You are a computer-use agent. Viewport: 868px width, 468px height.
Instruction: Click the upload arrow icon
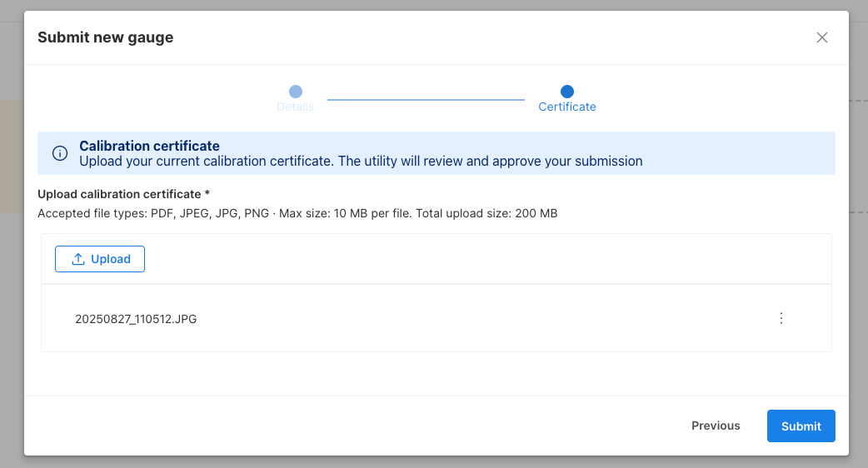(x=78, y=259)
